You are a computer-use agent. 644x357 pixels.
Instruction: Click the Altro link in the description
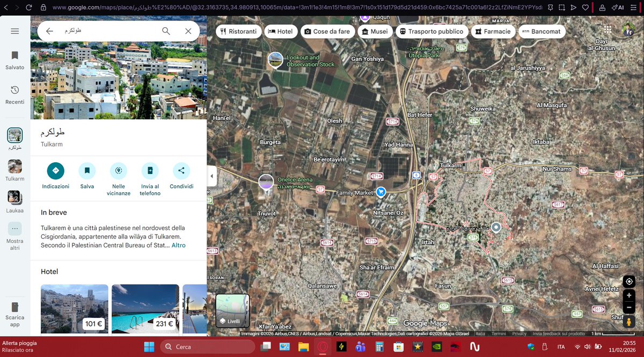coord(178,245)
